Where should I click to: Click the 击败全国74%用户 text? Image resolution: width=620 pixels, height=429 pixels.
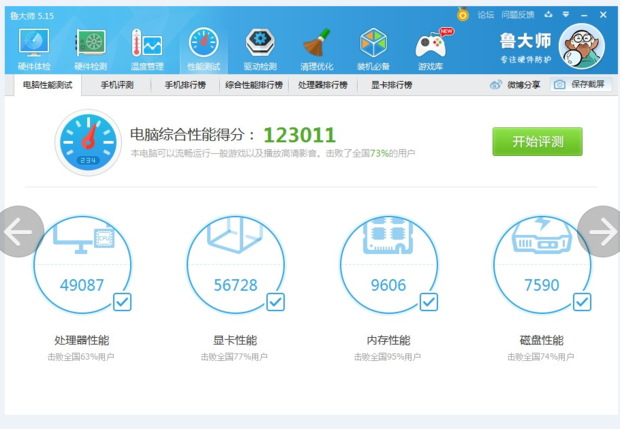tap(541, 357)
